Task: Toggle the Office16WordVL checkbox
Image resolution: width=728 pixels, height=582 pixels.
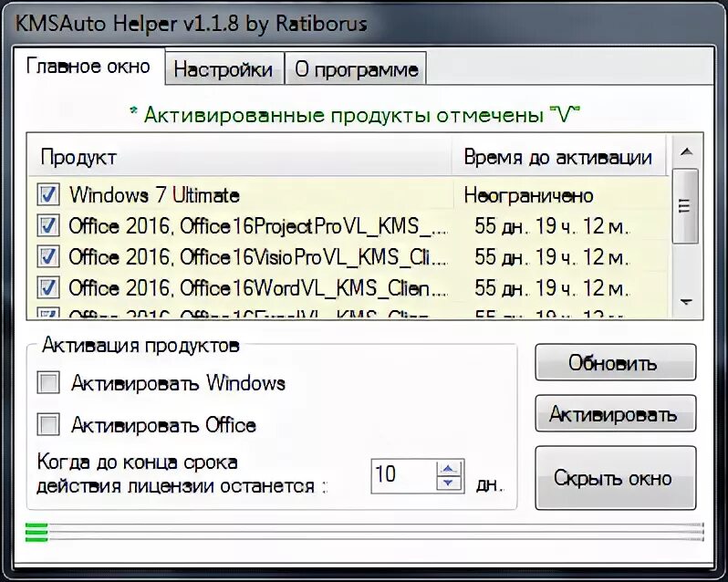Action: 48,287
